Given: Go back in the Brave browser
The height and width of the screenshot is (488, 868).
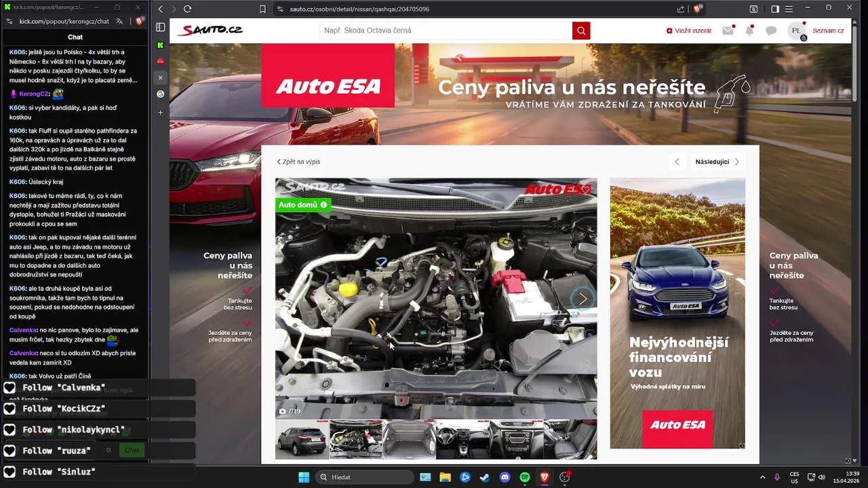Looking at the screenshot, I should coord(161,9).
